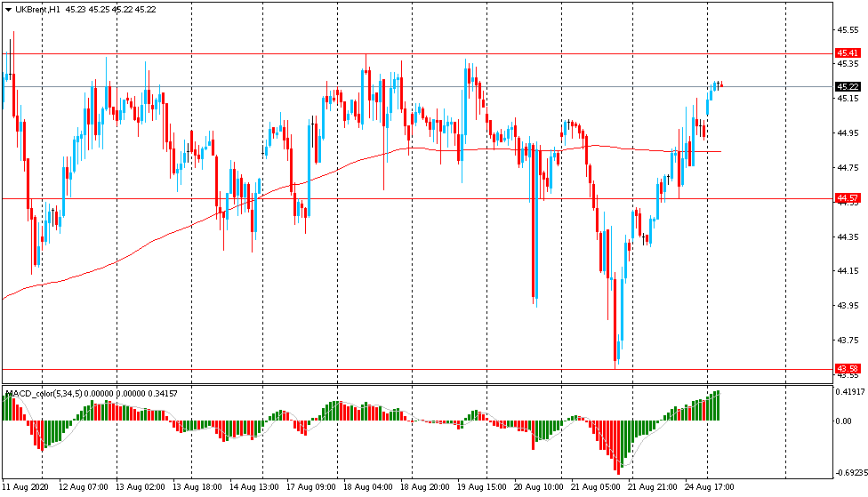The width and height of the screenshot is (868, 497).
Task: Click the 11 Aug 2020 date label
Action: 27,487
